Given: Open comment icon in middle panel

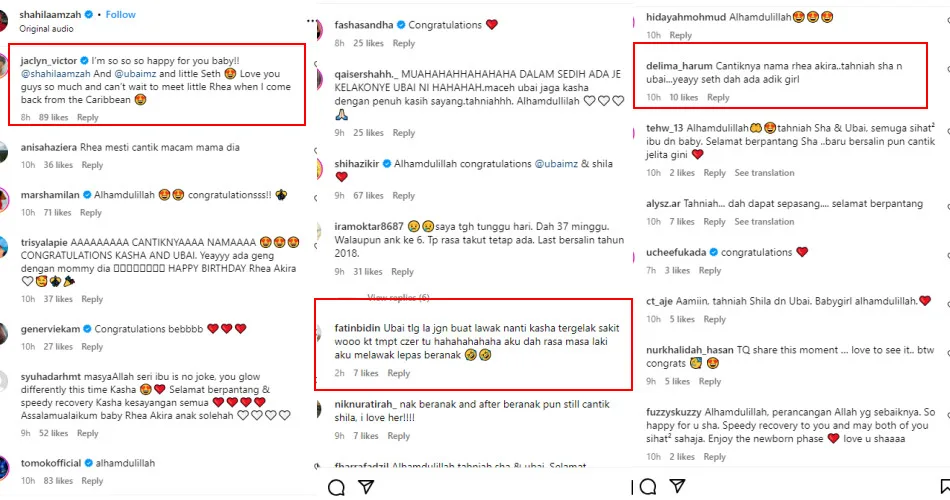Looking at the screenshot, I should pyautogui.click(x=337, y=487).
